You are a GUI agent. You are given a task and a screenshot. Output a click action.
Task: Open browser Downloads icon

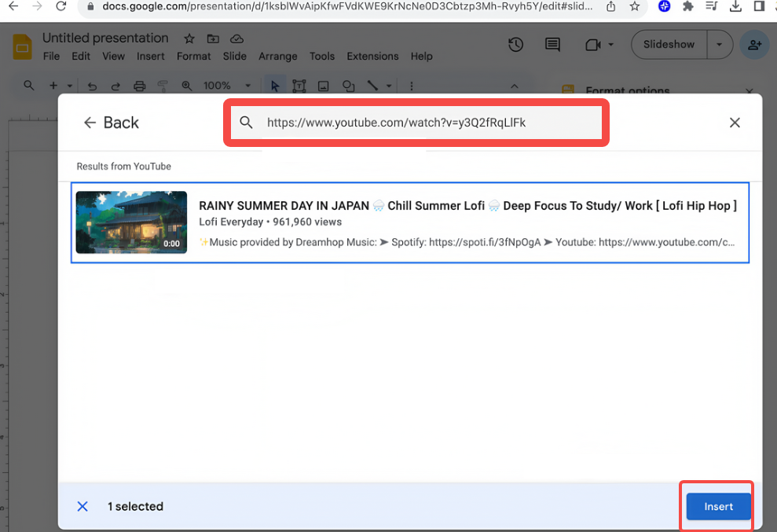735,6
